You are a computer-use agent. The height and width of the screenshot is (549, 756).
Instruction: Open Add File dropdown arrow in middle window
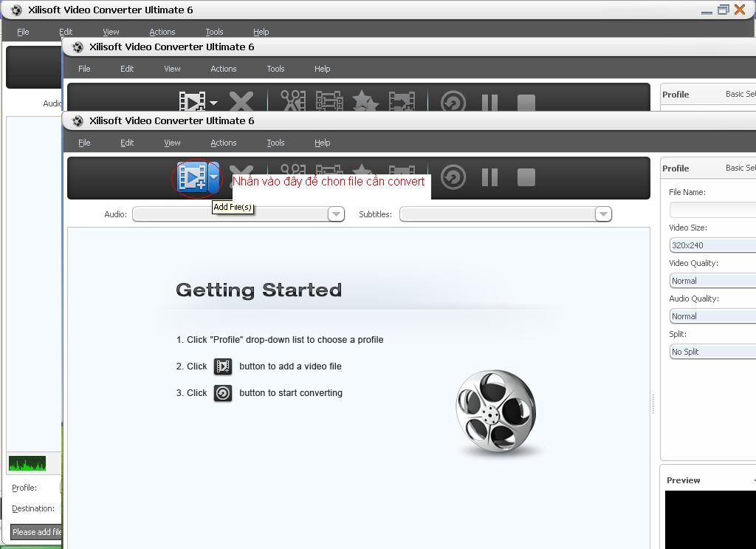click(x=214, y=103)
